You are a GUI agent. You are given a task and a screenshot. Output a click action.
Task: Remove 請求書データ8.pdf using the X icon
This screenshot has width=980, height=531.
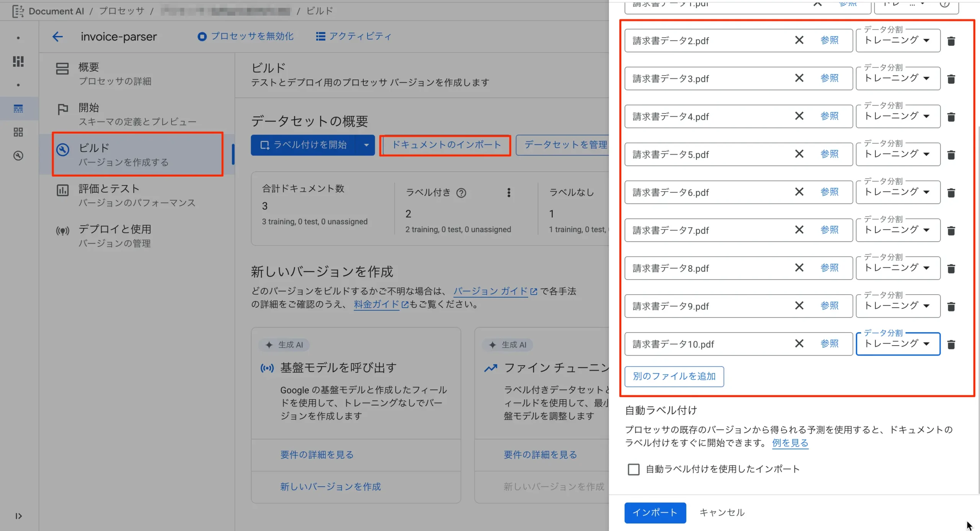pos(799,268)
